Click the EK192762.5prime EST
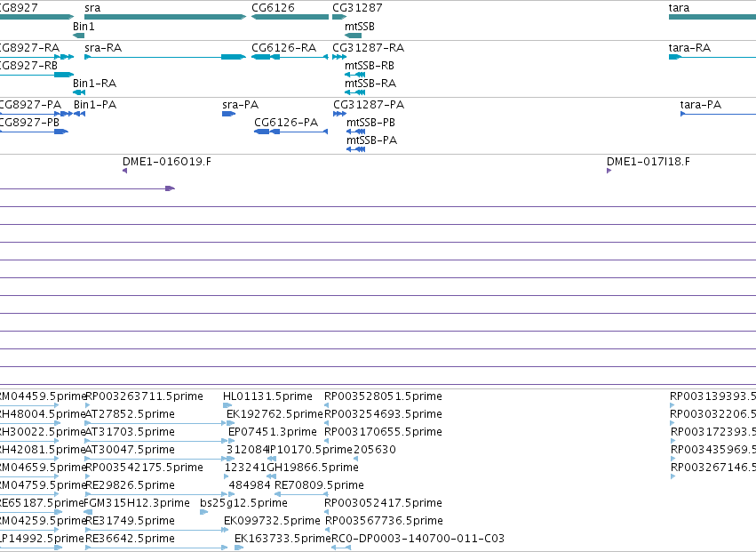756x552 pixels. (230, 423)
